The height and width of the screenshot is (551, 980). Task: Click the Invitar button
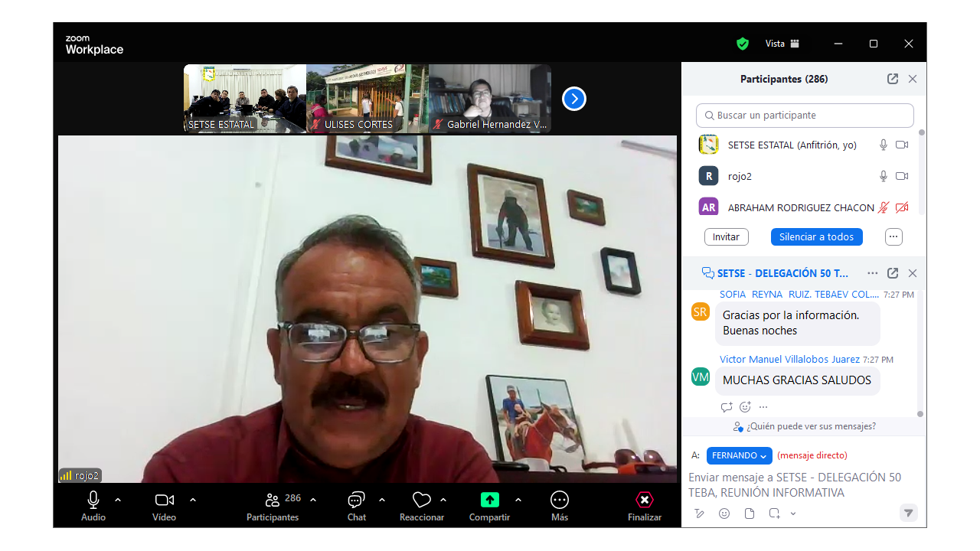click(726, 237)
